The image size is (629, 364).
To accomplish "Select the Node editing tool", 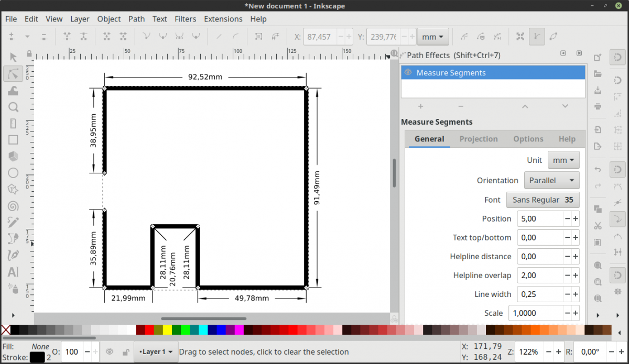I will [13, 74].
